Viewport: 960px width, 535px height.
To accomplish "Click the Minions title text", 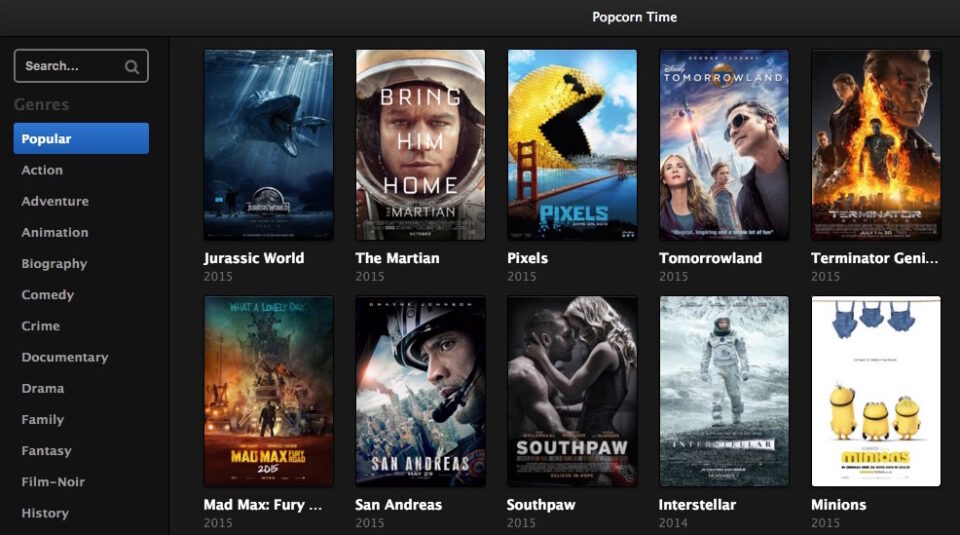I will point(838,505).
